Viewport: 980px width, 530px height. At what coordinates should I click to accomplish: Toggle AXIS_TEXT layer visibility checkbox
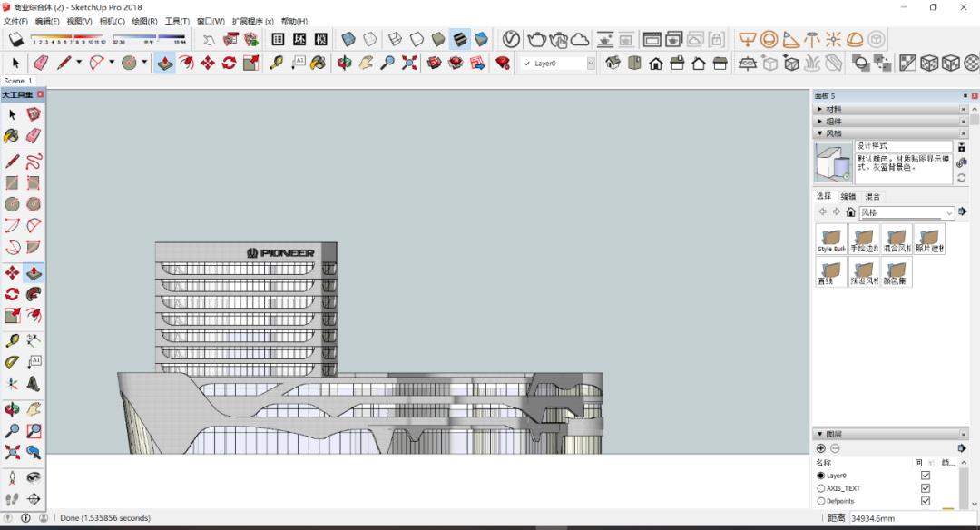pyautogui.click(x=926, y=488)
